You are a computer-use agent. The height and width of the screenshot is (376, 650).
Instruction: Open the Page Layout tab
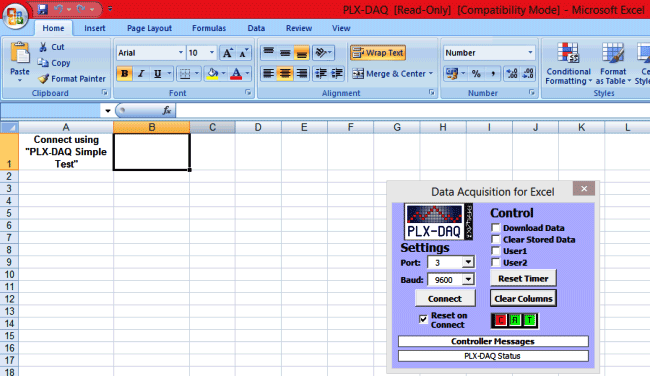tap(149, 28)
